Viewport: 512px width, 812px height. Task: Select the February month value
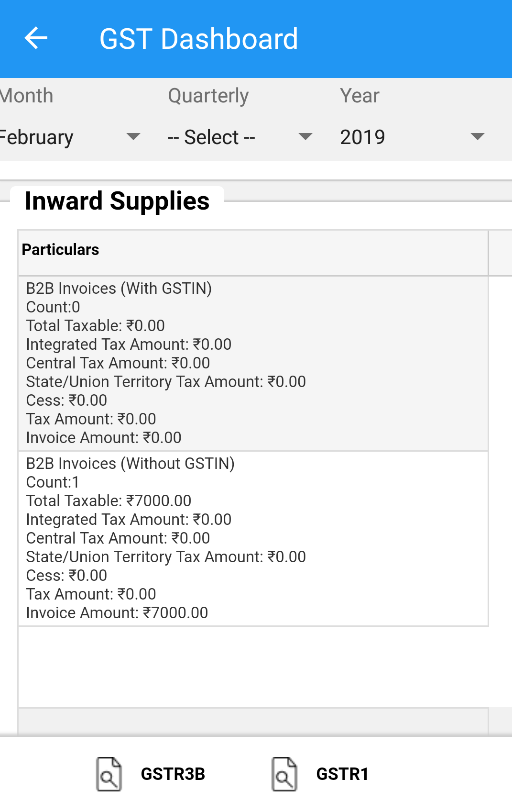pos(37,137)
